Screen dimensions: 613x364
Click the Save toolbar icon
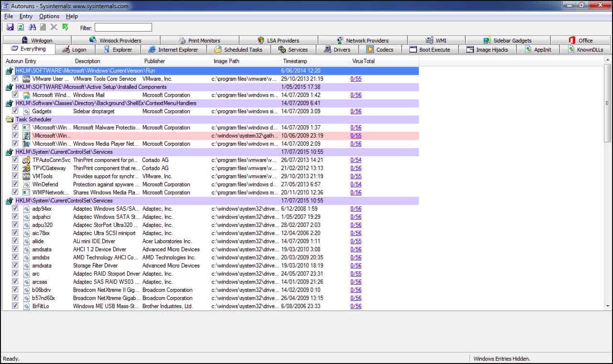click(x=10, y=27)
